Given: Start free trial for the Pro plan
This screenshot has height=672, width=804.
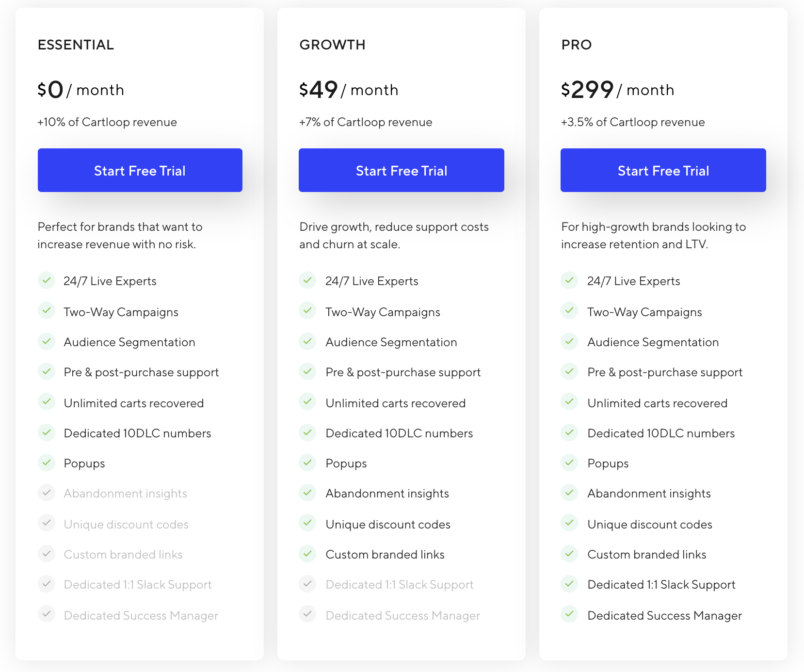Looking at the screenshot, I should point(662,170).
